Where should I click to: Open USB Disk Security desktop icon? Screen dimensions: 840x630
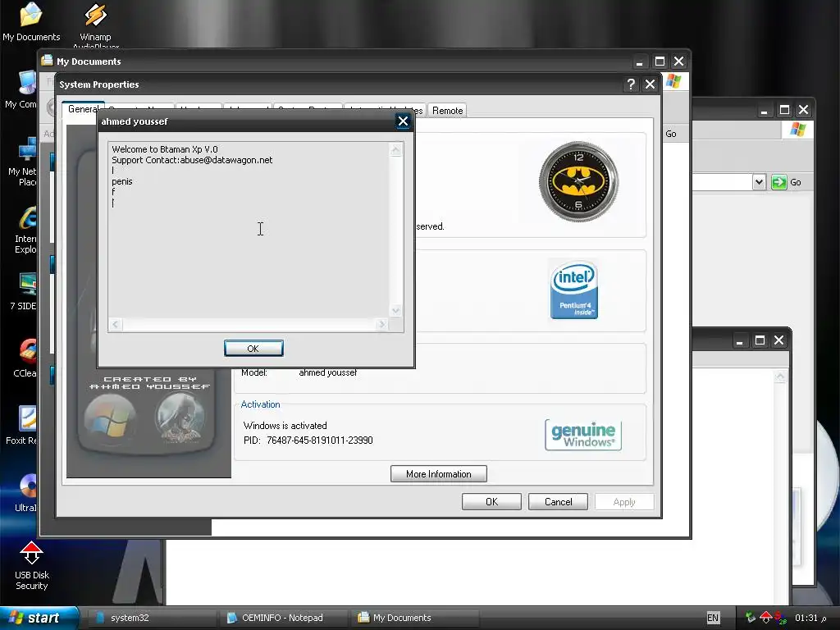(32, 566)
